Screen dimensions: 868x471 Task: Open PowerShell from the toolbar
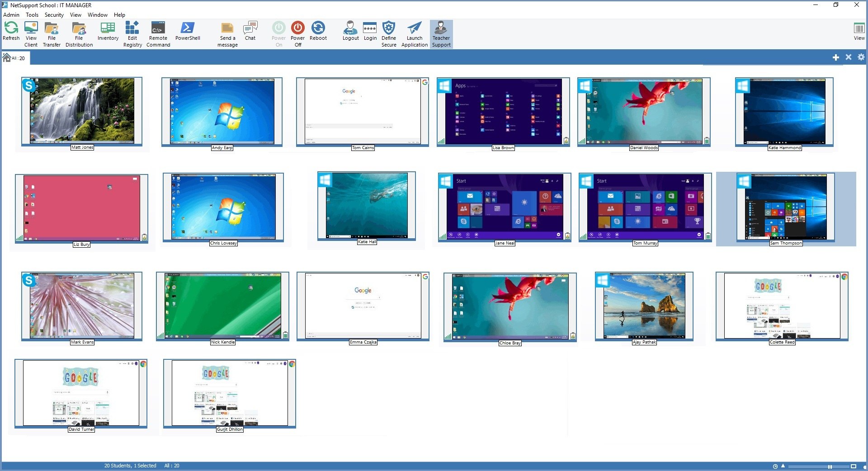click(x=188, y=28)
